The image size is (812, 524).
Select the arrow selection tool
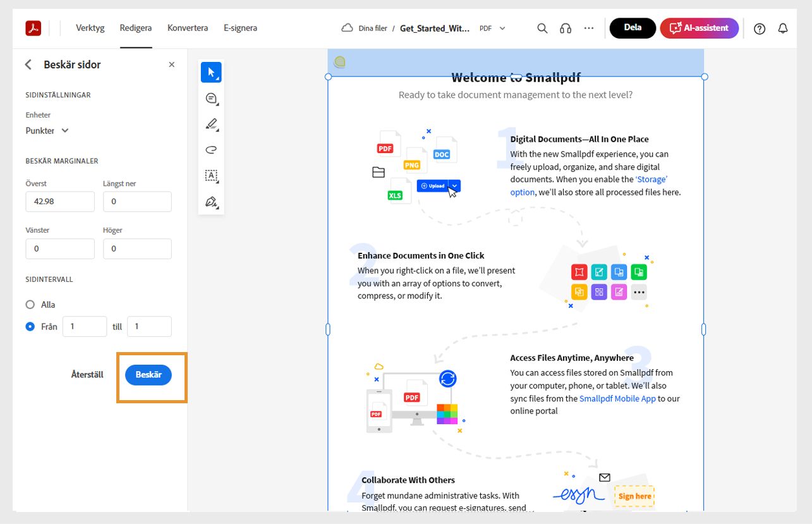tap(211, 73)
